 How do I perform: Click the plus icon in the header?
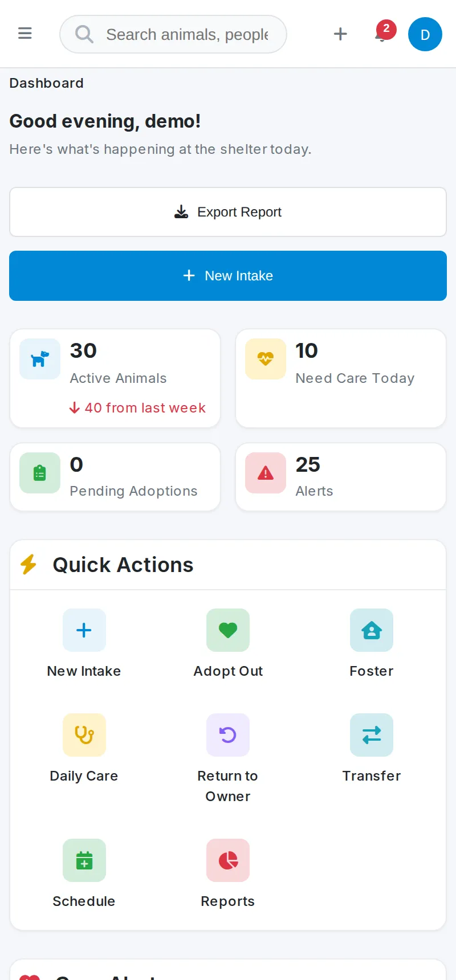point(340,34)
